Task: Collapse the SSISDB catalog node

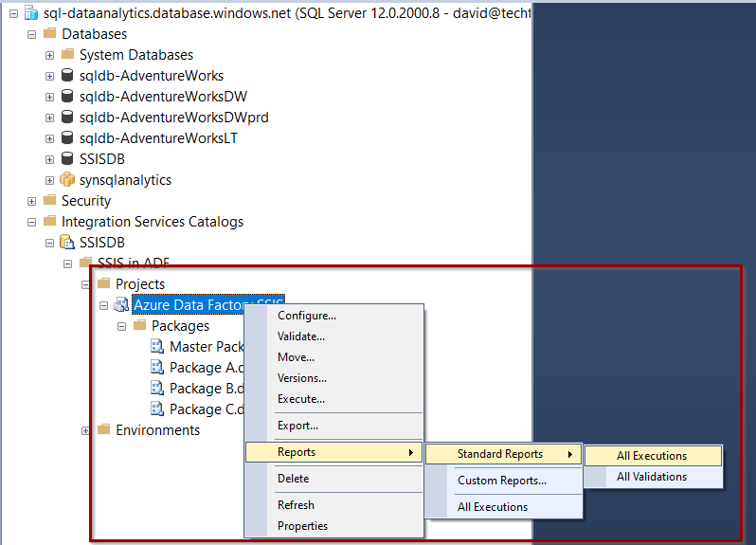Action: tap(49, 243)
